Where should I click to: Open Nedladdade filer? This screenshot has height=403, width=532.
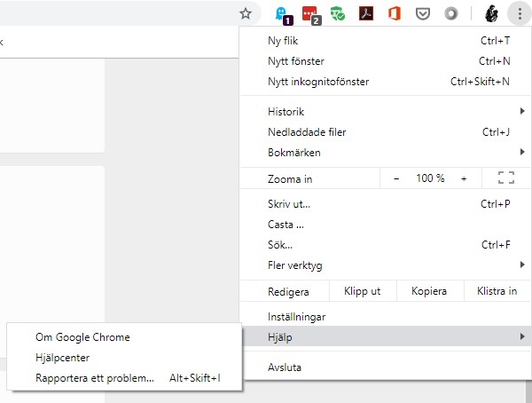(386, 132)
